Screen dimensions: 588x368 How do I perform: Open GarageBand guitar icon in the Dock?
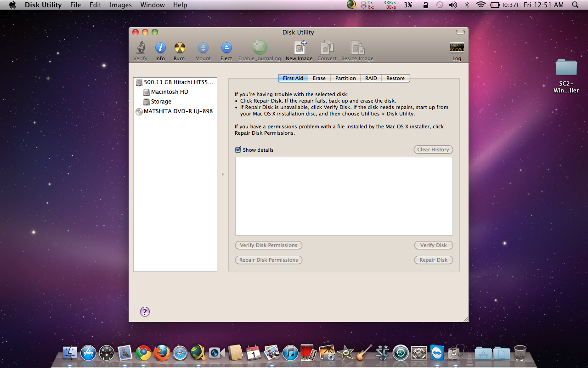tap(364, 353)
